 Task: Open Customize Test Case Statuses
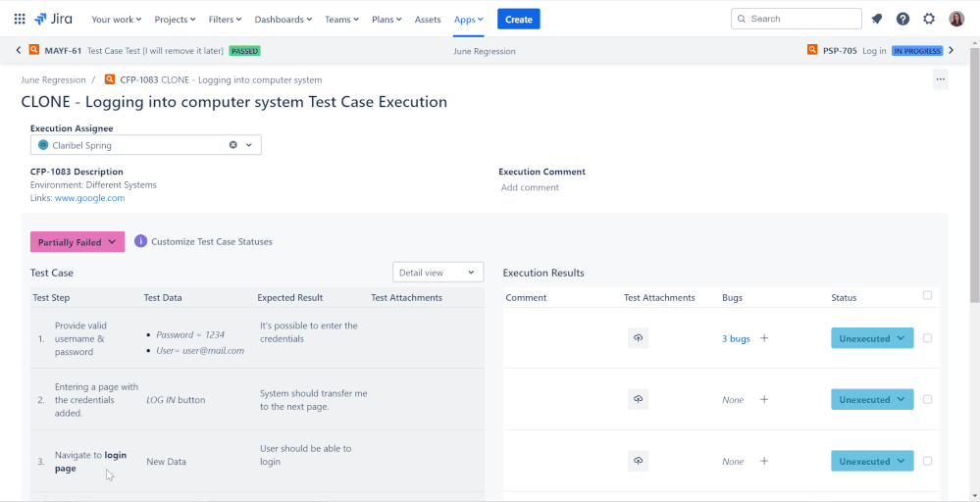pos(212,241)
